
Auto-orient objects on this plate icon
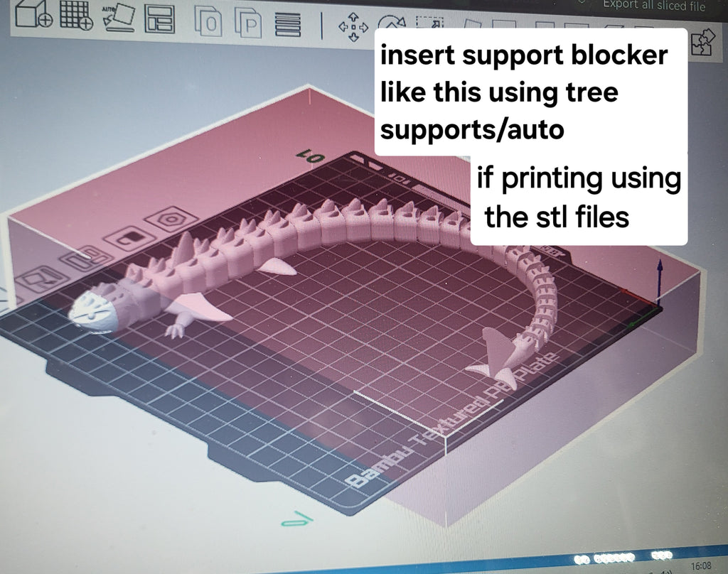coord(42,279)
